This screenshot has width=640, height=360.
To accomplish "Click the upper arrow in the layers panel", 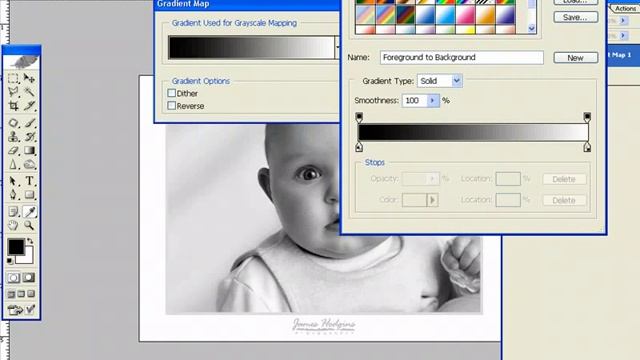I will (x=623, y=20).
